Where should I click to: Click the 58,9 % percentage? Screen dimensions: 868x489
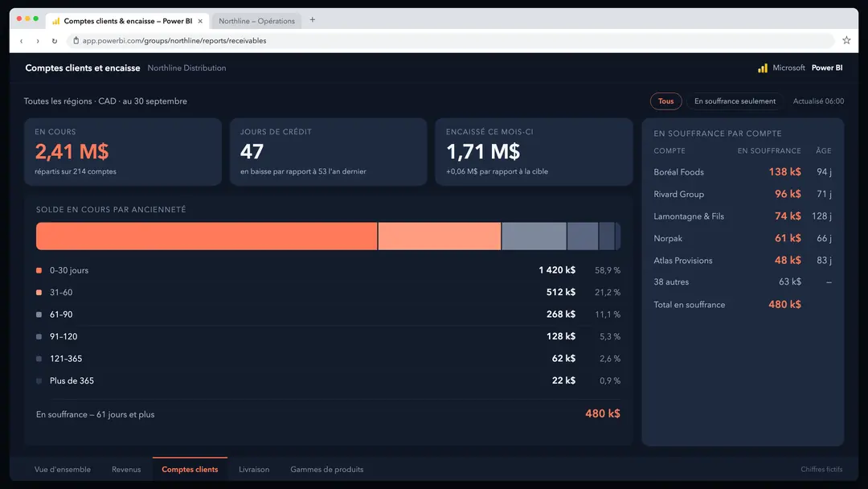point(608,270)
